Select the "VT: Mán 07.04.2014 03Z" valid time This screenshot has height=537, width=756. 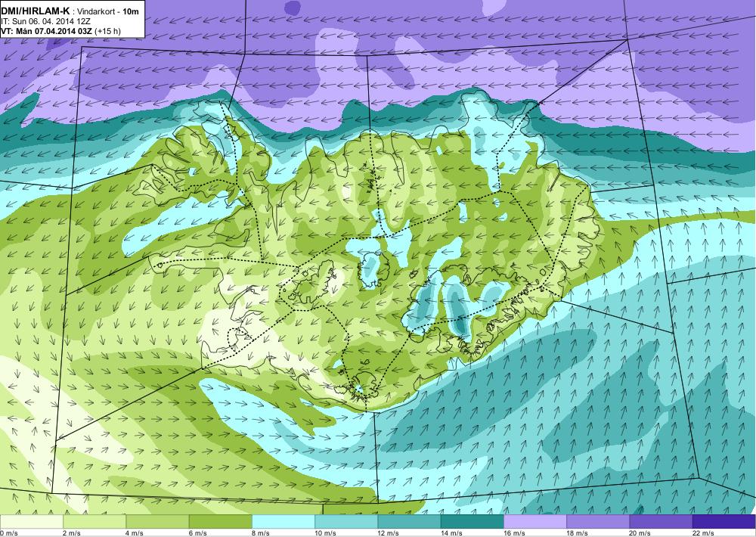(x=47, y=31)
